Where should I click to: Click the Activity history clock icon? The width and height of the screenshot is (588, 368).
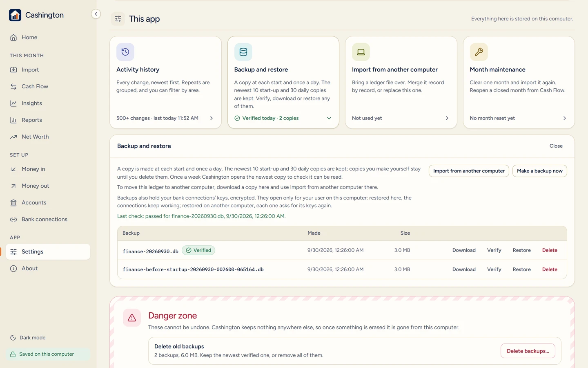[x=125, y=52]
